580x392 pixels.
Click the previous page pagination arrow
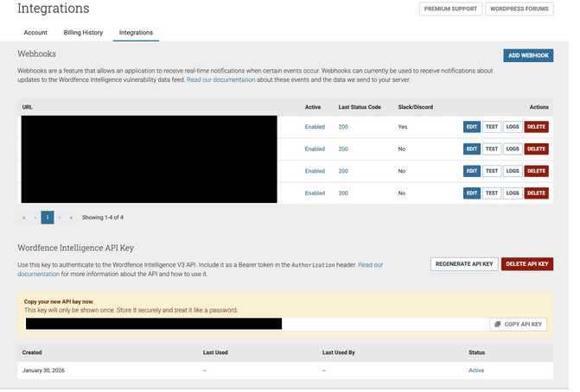(35, 218)
